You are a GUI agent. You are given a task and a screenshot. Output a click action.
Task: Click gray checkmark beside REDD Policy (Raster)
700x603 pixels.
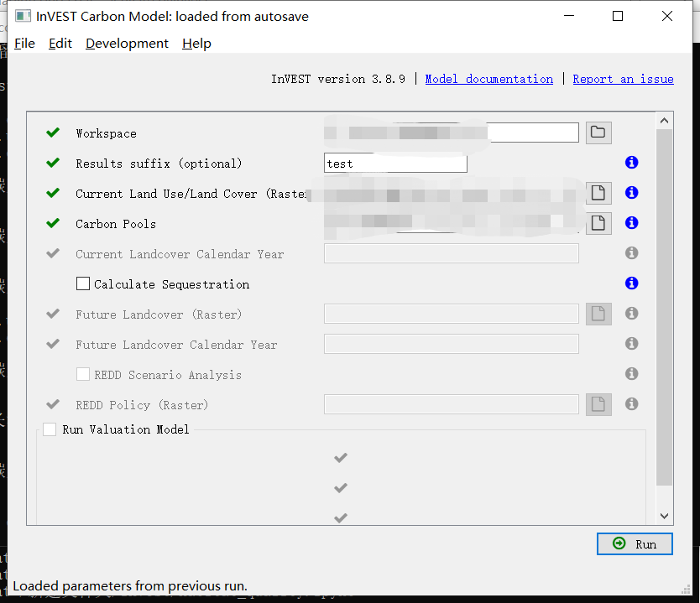tap(53, 404)
